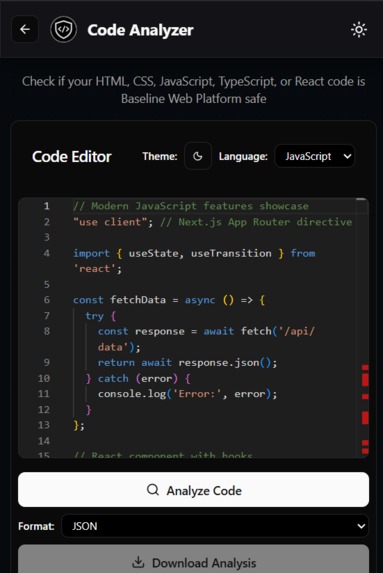Click the return keyword on line 9
Image resolution: width=383 pixels, height=573 pixels.
(116, 363)
